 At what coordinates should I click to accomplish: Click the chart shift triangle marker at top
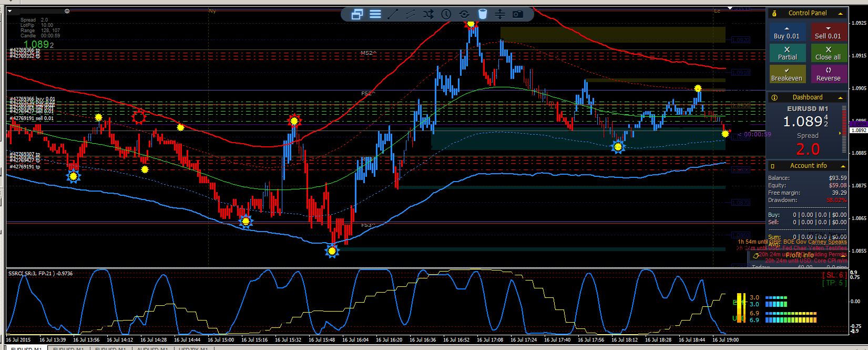point(730,8)
